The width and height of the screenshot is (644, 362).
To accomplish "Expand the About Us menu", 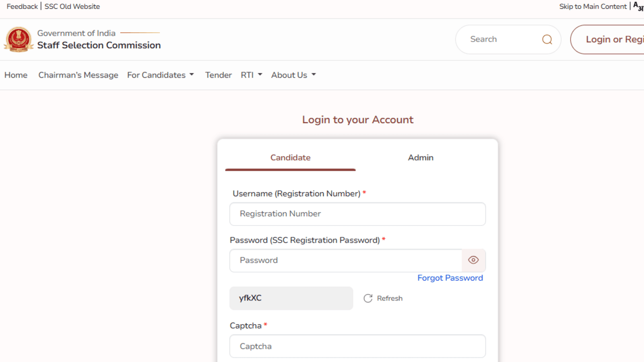I will 293,75.
